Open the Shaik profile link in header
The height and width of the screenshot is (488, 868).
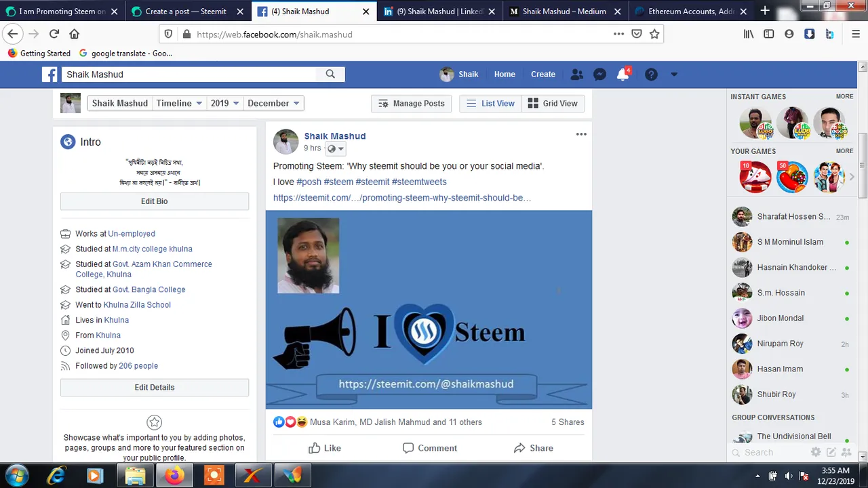[x=459, y=75]
